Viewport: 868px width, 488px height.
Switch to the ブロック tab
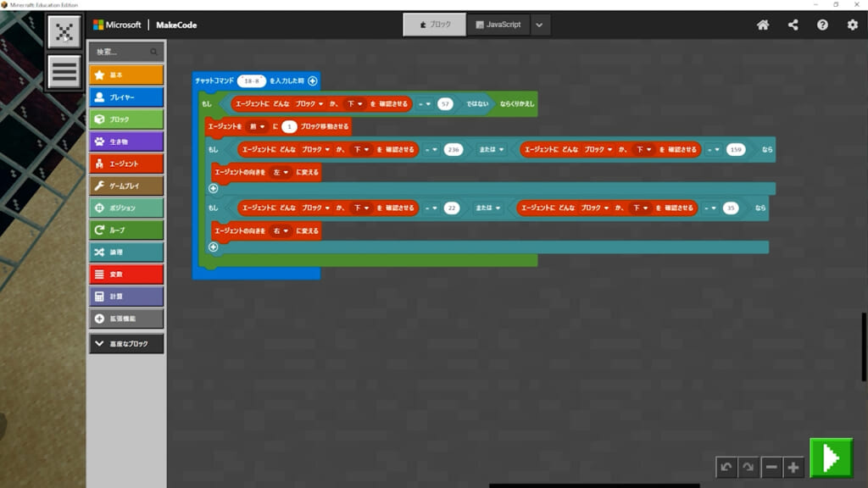coord(434,25)
